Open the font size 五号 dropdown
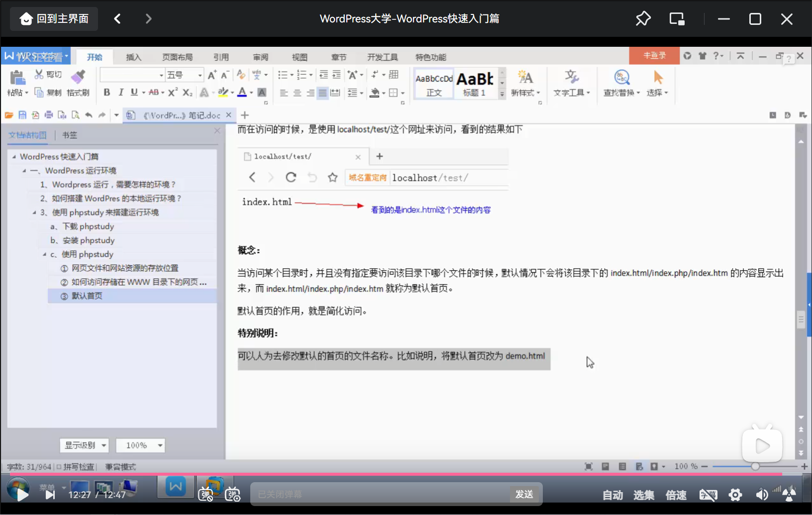The image size is (812, 515). [x=200, y=75]
